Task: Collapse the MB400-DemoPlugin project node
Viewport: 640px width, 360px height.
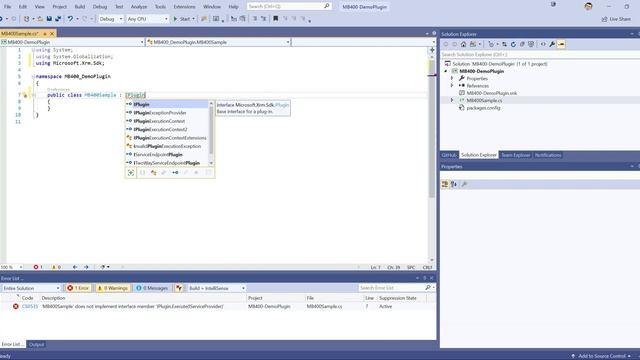Action: pyautogui.click(x=446, y=71)
